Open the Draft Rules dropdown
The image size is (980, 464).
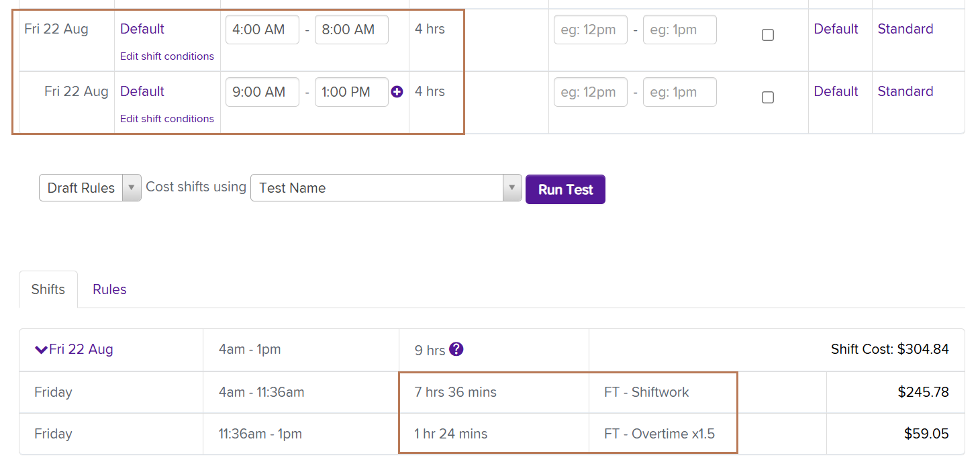90,188
